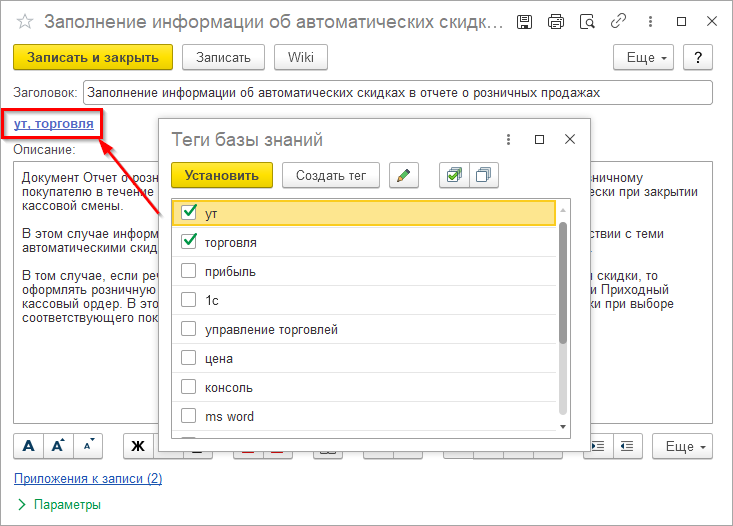Click the uncheck all tags icon

click(484, 176)
